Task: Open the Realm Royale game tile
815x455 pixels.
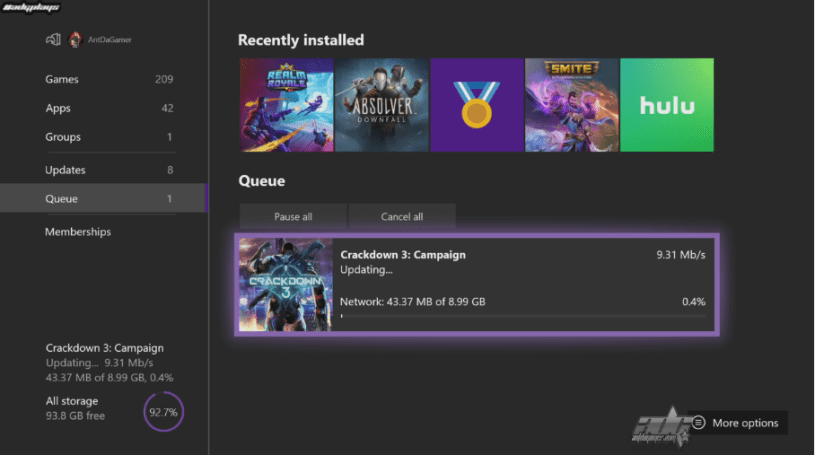Action: (286, 105)
